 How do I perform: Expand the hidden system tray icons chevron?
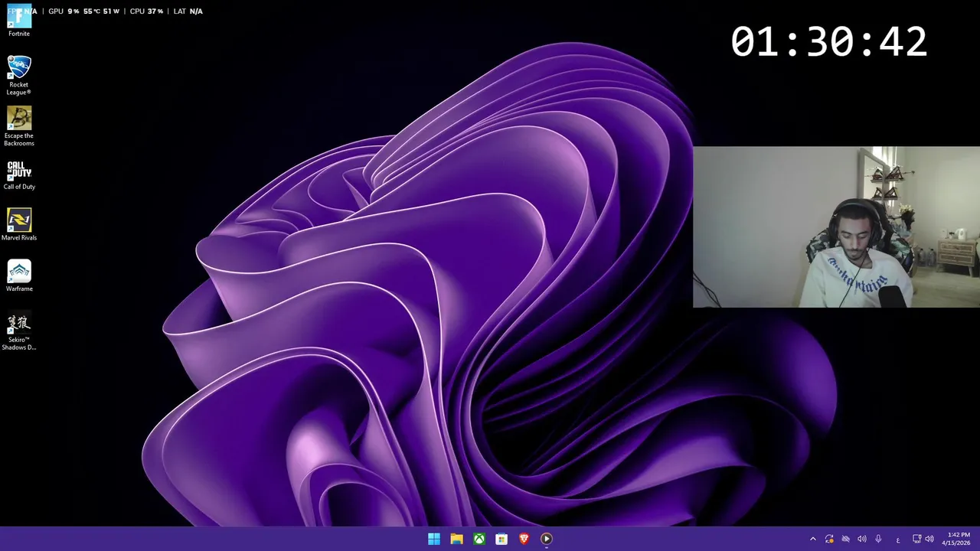click(x=813, y=540)
